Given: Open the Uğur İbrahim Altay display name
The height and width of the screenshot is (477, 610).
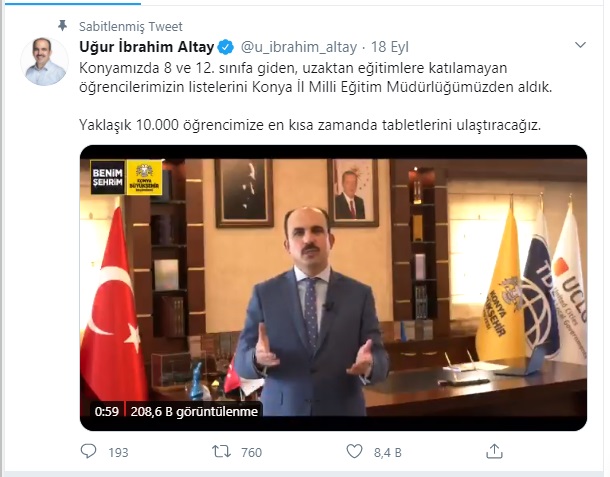Looking at the screenshot, I should (147, 47).
